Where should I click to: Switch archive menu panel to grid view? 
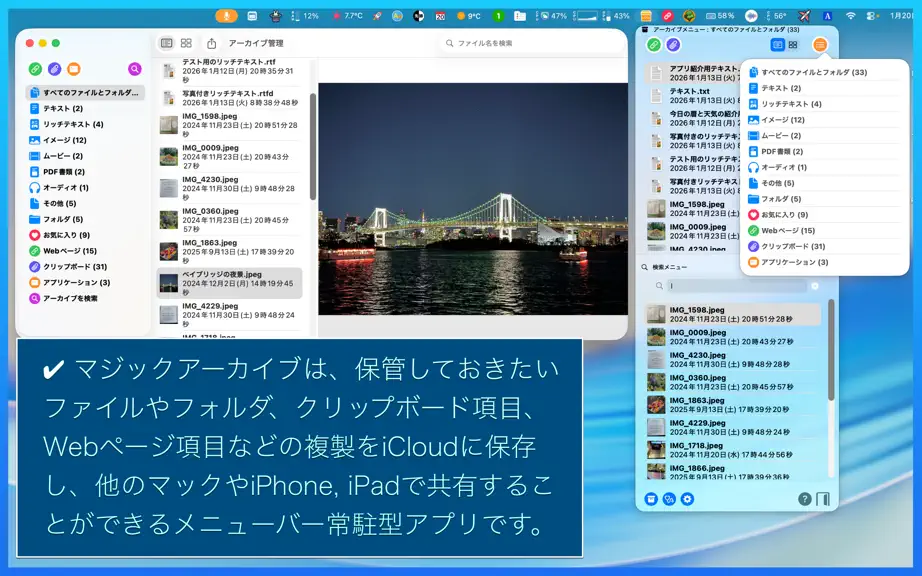click(x=793, y=45)
